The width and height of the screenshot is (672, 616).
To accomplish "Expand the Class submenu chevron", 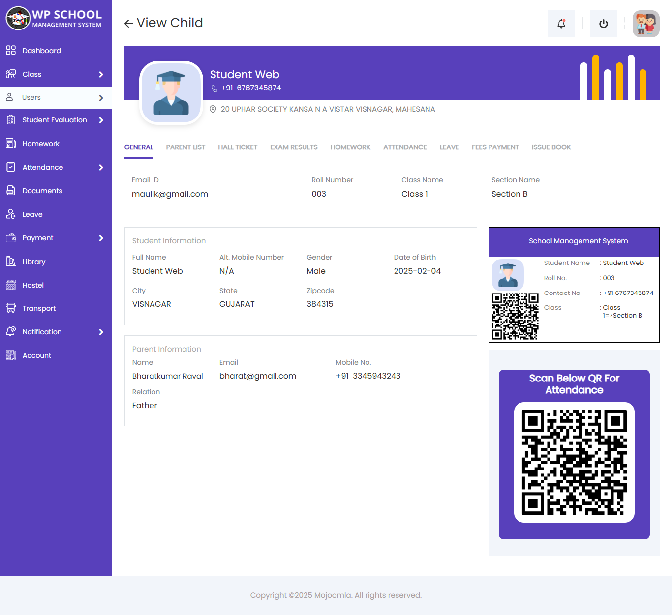I will coord(101,74).
